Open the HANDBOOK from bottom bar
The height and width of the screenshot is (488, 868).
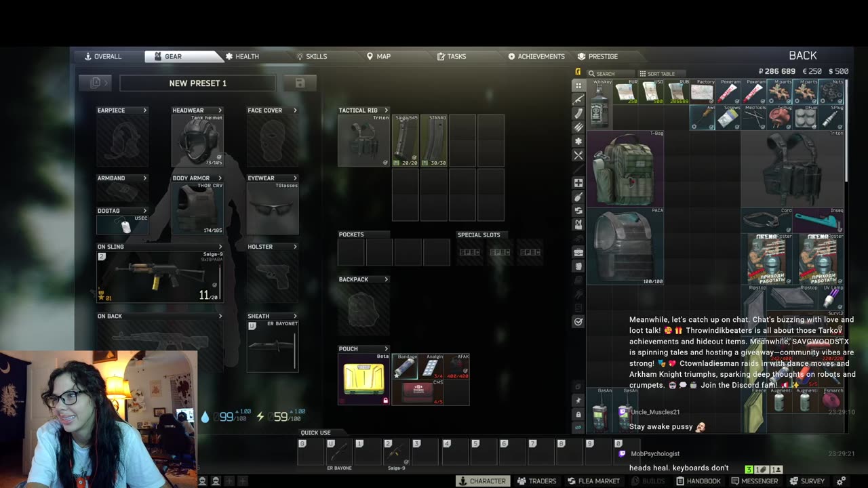click(698, 481)
